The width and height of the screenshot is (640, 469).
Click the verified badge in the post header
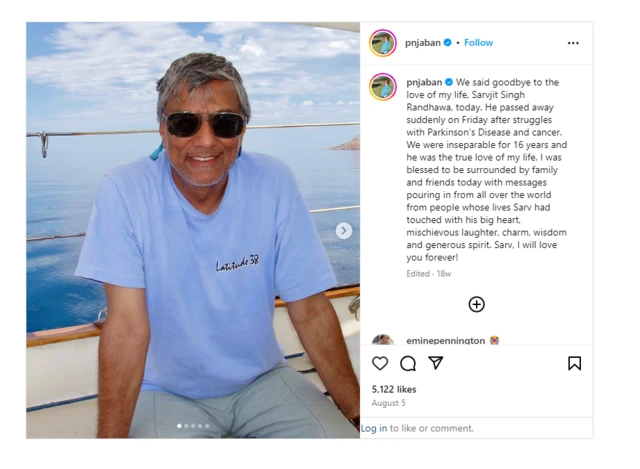(448, 43)
